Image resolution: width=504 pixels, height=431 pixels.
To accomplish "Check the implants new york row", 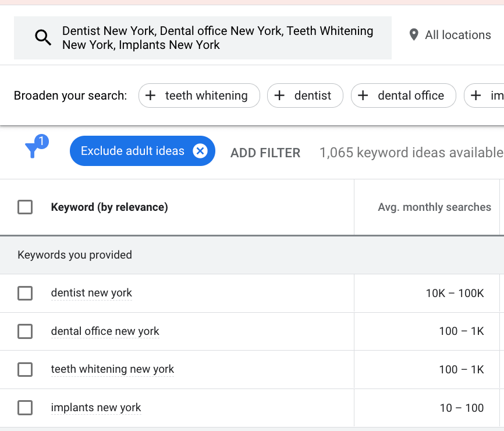I will [25, 408].
